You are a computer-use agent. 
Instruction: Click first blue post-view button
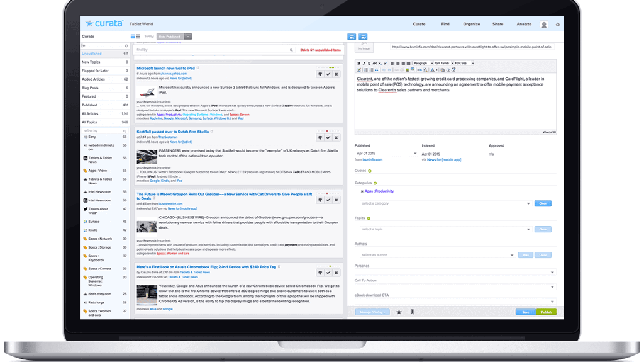click(352, 37)
